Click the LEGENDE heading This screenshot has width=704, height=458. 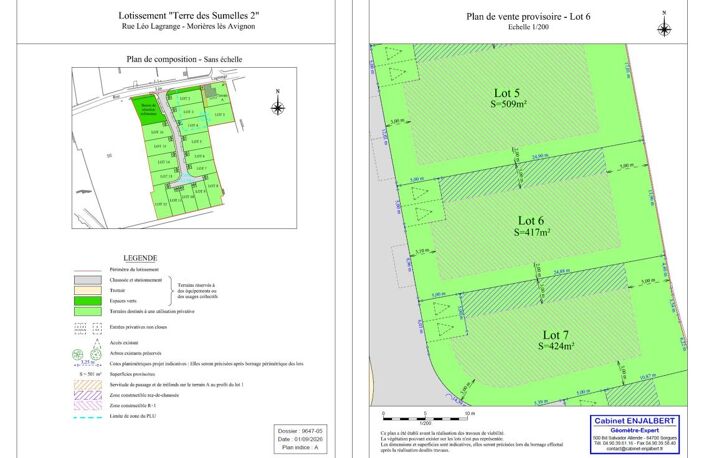pyautogui.click(x=140, y=258)
